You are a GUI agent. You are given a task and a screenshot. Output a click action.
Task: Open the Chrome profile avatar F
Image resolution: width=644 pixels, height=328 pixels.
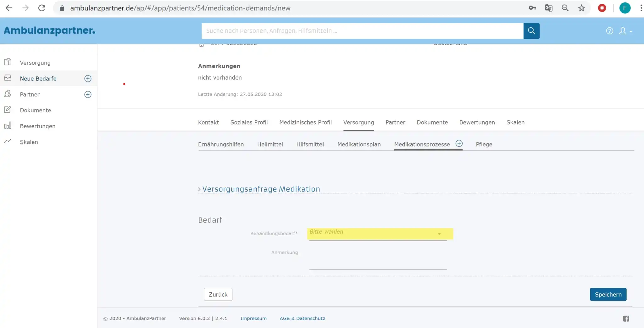tap(625, 8)
